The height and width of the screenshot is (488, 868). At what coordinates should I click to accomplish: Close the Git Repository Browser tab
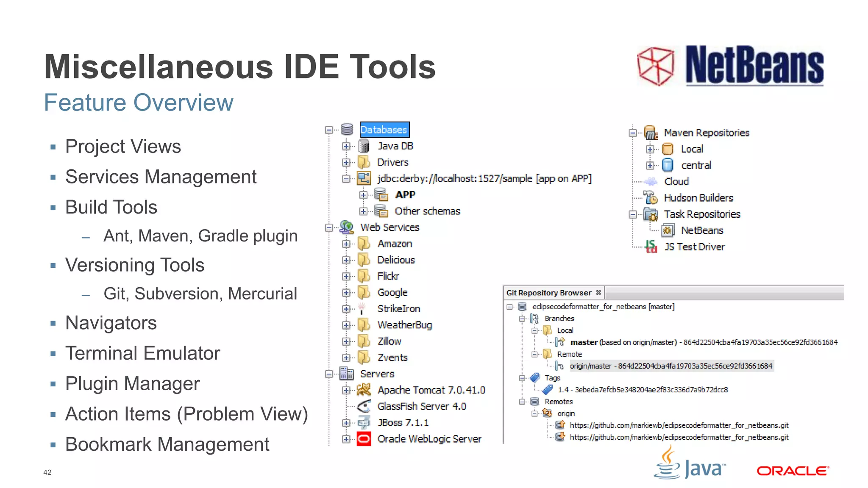tap(598, 292)
